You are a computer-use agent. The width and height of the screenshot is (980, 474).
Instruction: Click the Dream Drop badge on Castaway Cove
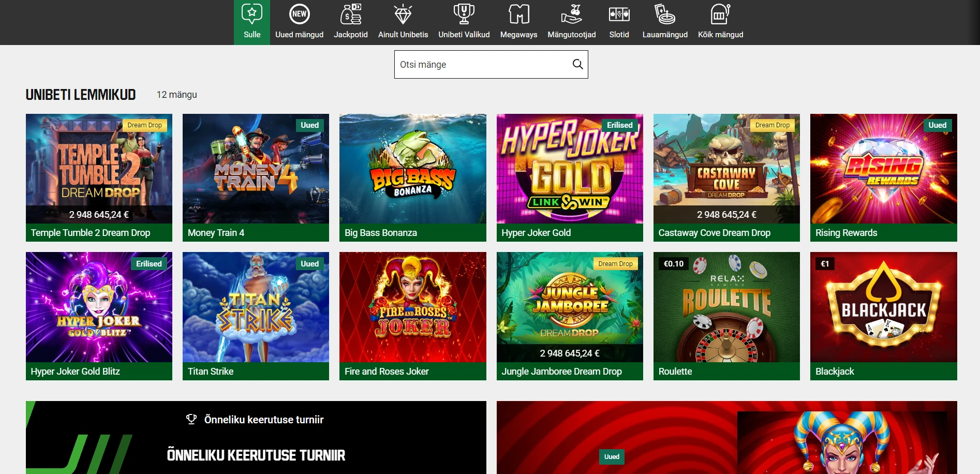coord(773,125)
